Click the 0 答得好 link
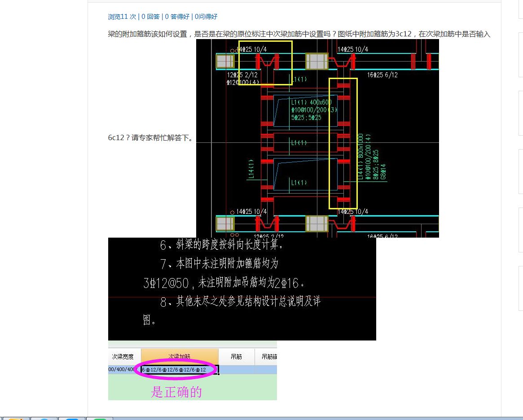This screenshot has width=523, height=420. 177,17
